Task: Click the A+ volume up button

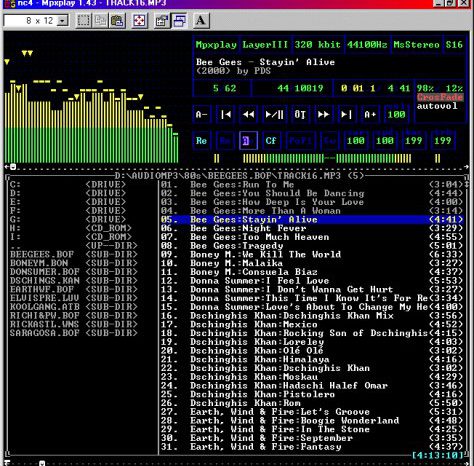Action: click(370, 115)
